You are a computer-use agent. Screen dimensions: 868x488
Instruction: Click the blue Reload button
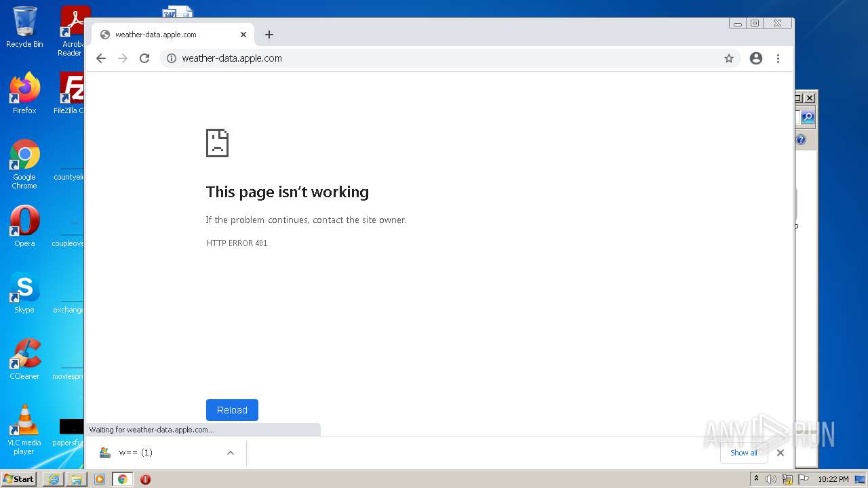point(232,410)
